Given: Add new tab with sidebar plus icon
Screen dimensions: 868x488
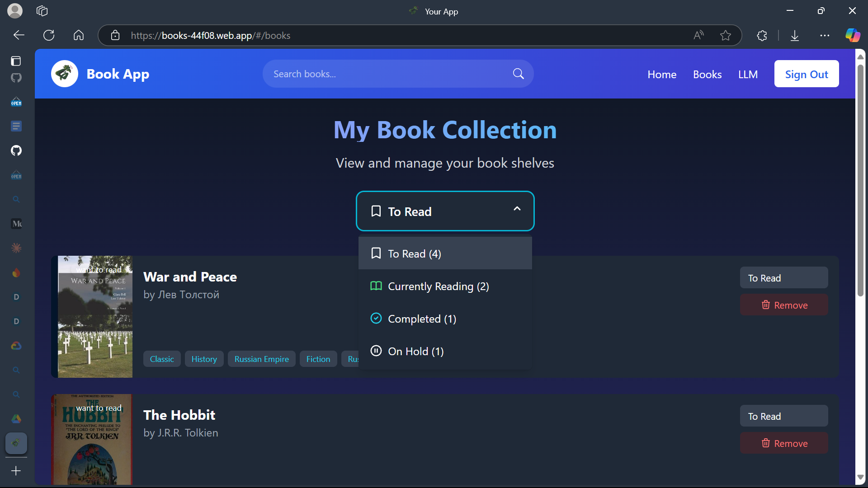Looking at the screenshot, I should pyautogui.click(x=16, y=471).
